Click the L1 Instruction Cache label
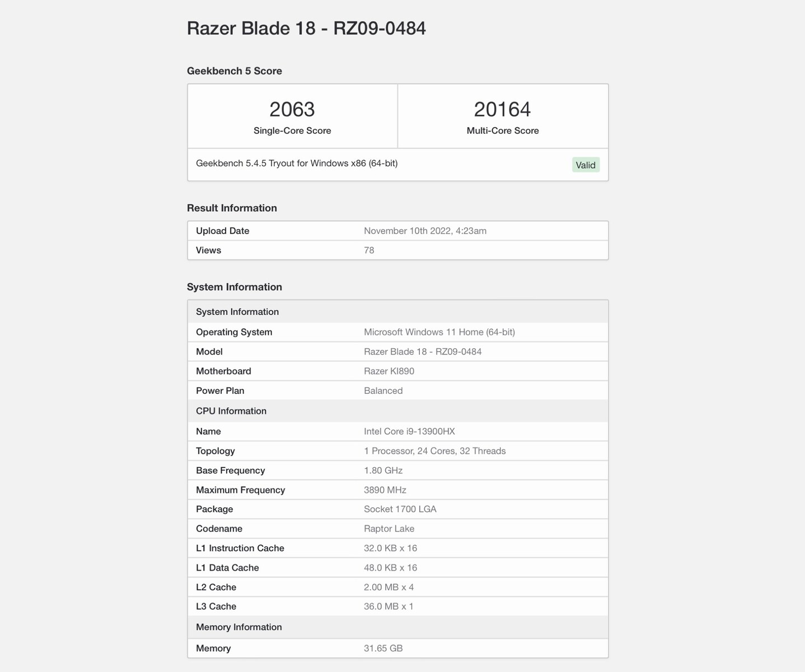The width and height of the screenshot is (805, 672). click(240, 549)
